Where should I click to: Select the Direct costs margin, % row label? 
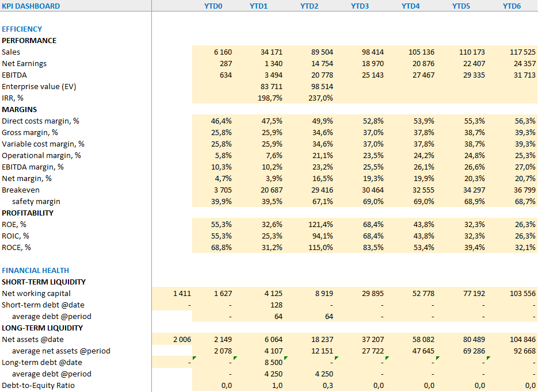tap(40, 121)
